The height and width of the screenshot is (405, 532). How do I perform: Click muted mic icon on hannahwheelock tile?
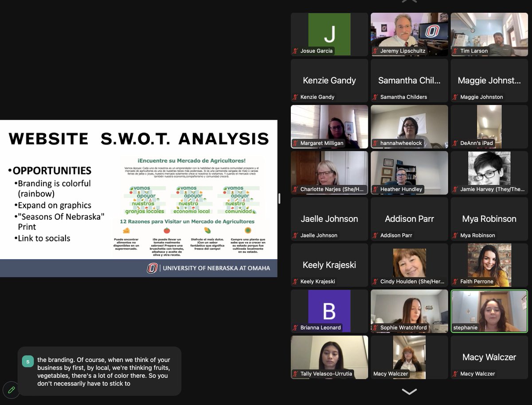click(x=375, y=143)
